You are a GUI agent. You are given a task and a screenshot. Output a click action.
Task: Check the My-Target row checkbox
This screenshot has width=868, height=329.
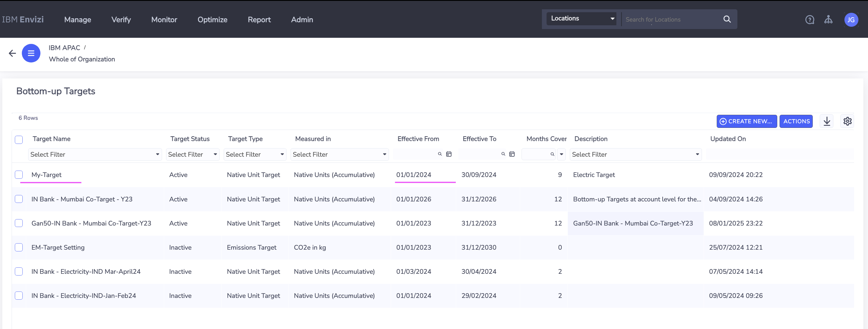click(19, 175)
